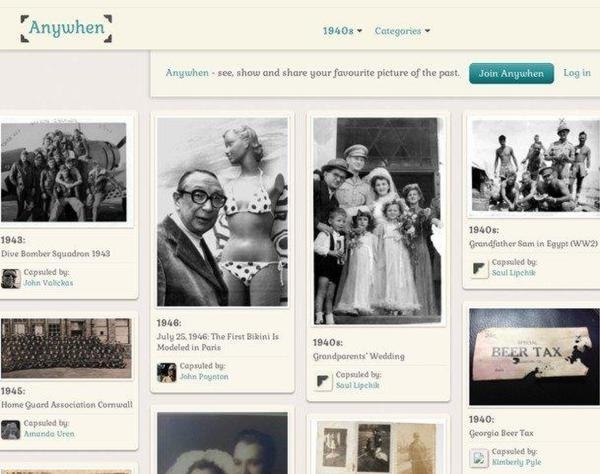Click John Poynton's avatar icon
This screenshot has height=474, width=600.
pyautogui.click(x=166, y=372)
